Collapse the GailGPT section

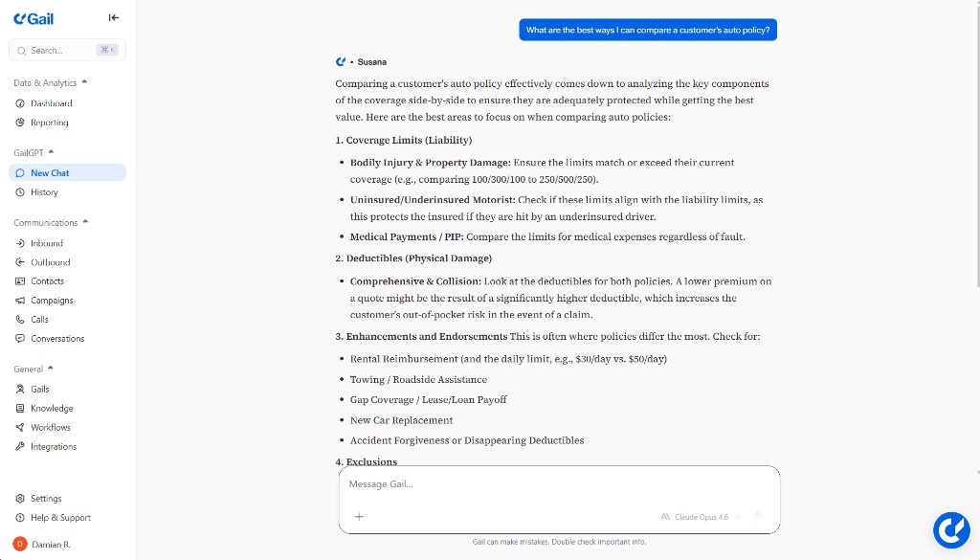pyautogui.click(x=51, y=152)
